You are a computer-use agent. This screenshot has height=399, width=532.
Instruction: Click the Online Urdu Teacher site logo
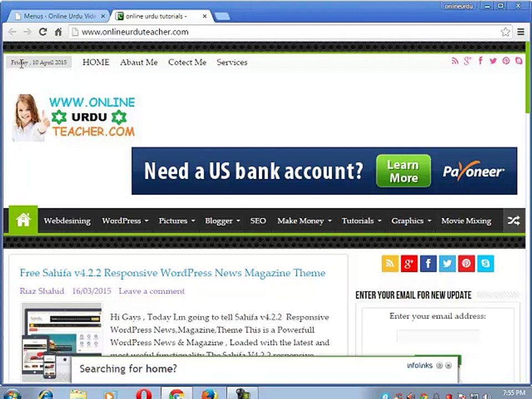[74, 117]
